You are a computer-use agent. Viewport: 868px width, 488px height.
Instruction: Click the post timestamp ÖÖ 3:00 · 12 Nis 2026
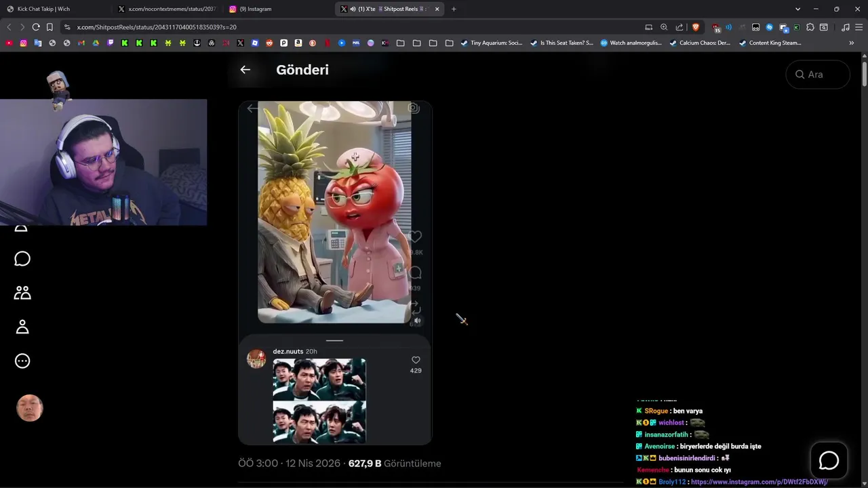tap(289, 464)
